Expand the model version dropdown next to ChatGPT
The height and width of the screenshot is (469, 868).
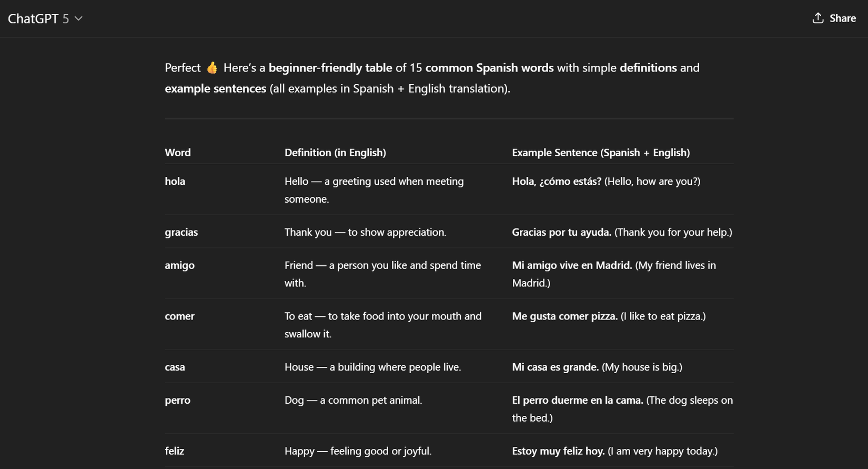pyautogui.click(x=78, y=18)
